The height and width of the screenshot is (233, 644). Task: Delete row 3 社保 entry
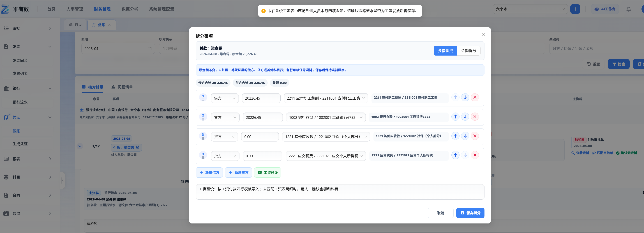tap(475, 136)
